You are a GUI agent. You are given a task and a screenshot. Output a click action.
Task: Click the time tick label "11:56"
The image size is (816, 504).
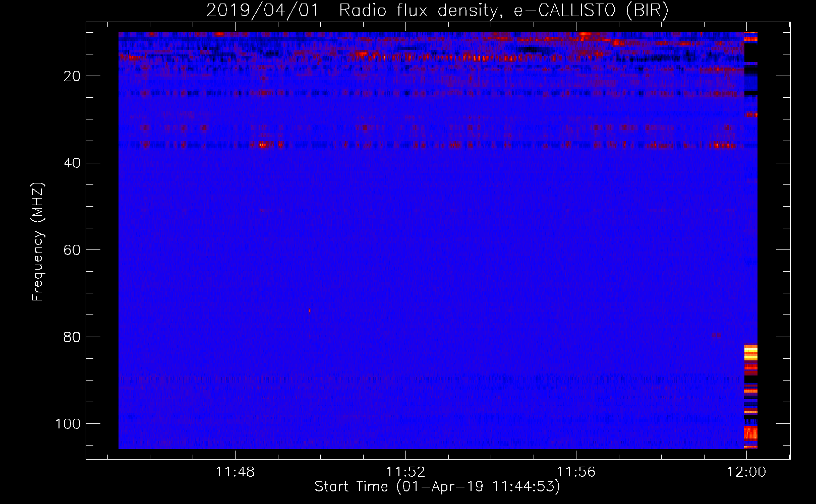576,472
